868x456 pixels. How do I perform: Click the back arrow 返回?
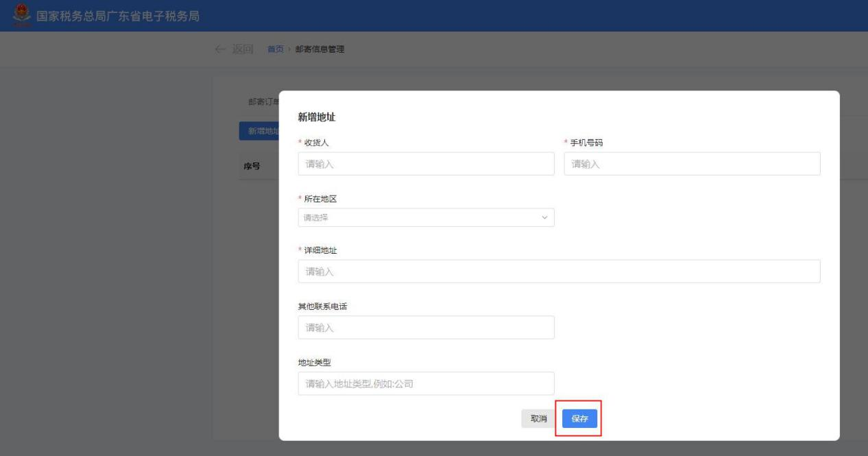(234, 49)
